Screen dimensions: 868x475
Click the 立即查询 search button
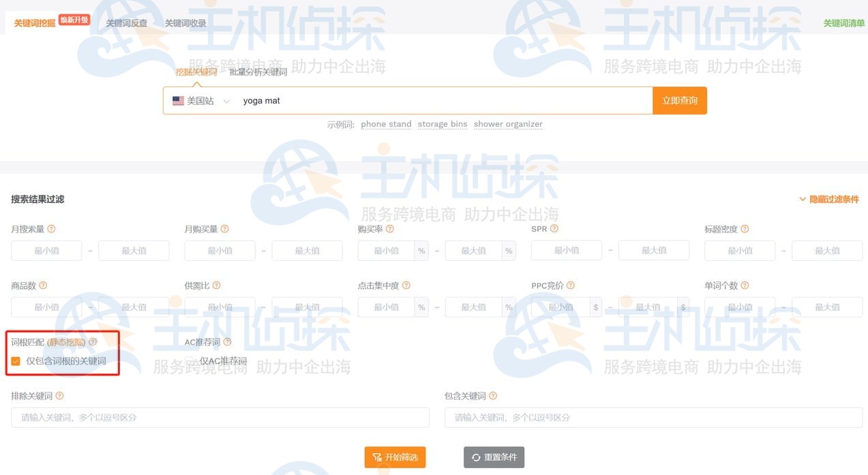pos(679,99)
